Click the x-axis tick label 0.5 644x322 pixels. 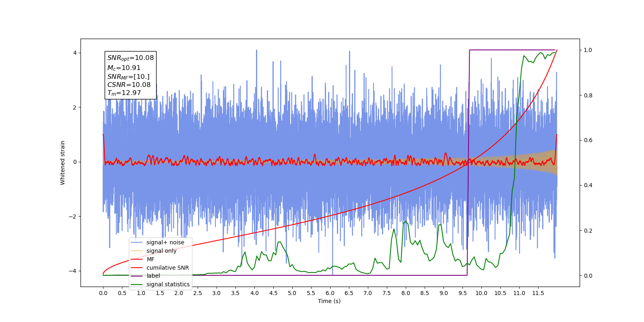122,293
